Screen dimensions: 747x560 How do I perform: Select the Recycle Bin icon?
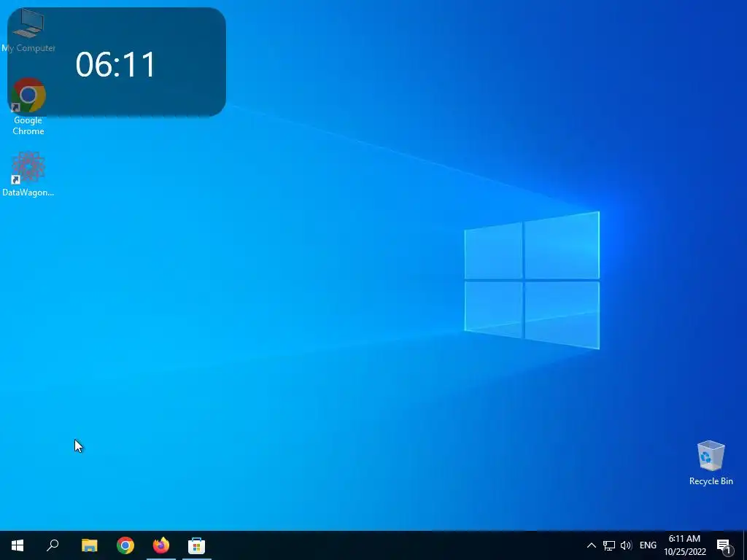pyautogui.click(x=711, y=463)
